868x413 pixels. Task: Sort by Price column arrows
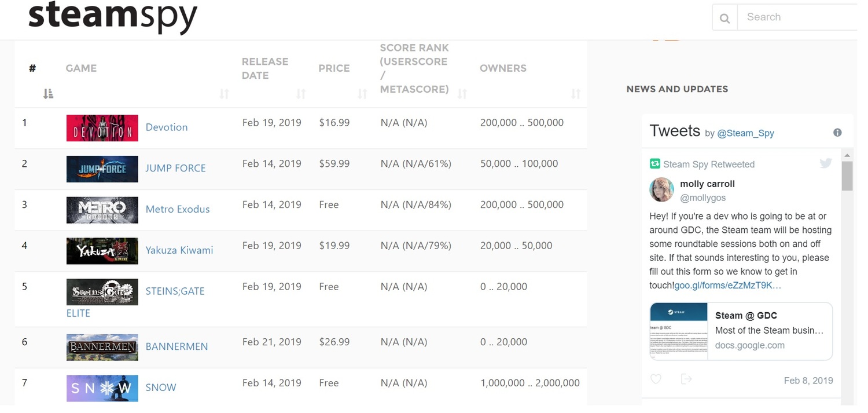(x=362, y=94)
